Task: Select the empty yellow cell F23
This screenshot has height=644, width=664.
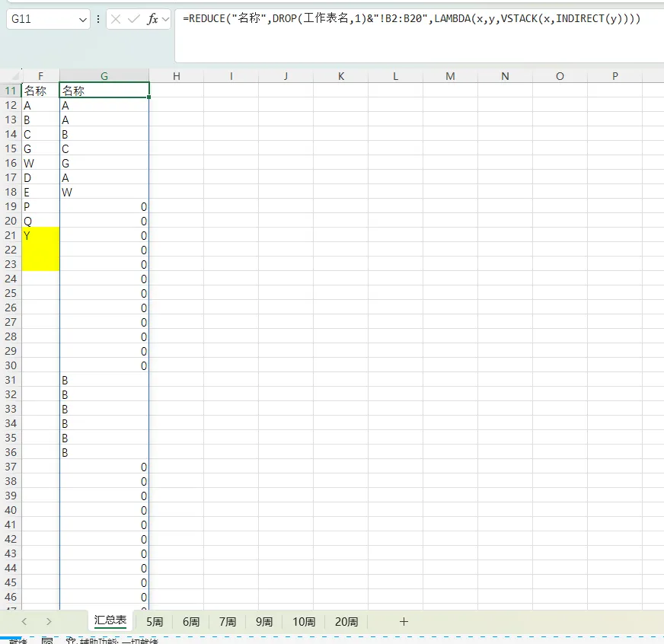Action: (x=40, y=264)
